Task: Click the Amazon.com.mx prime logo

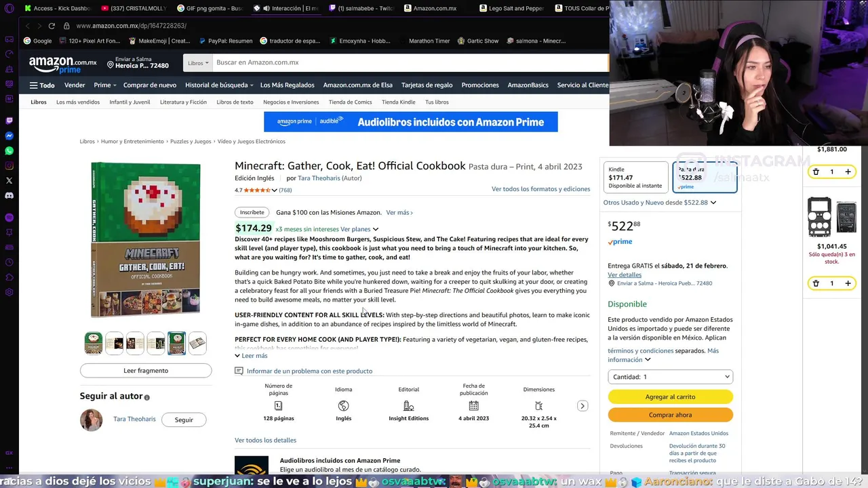Action: (x=62, y=64)
